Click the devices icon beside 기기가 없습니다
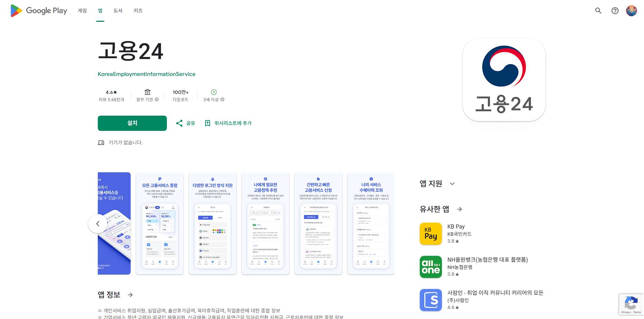 [101, 143]
